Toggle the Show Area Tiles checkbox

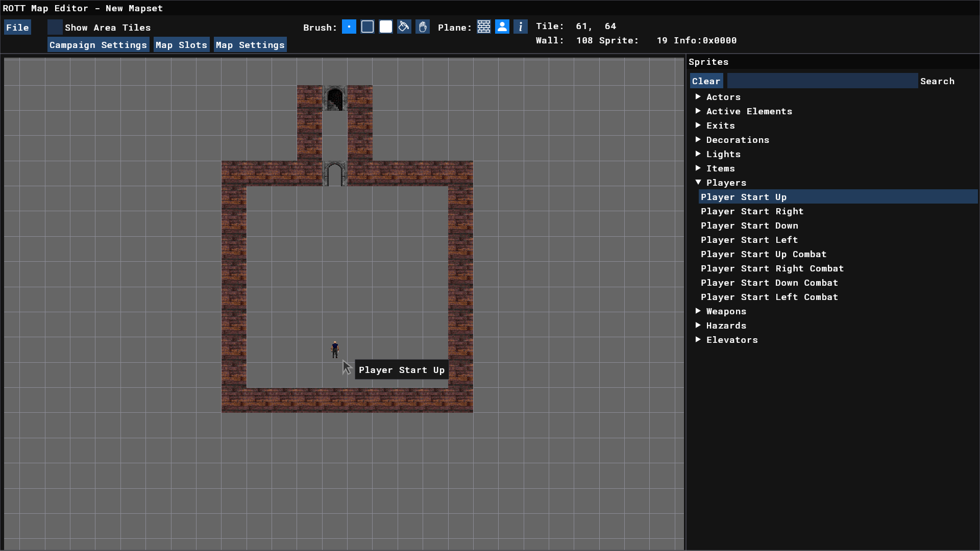point(55,28)
